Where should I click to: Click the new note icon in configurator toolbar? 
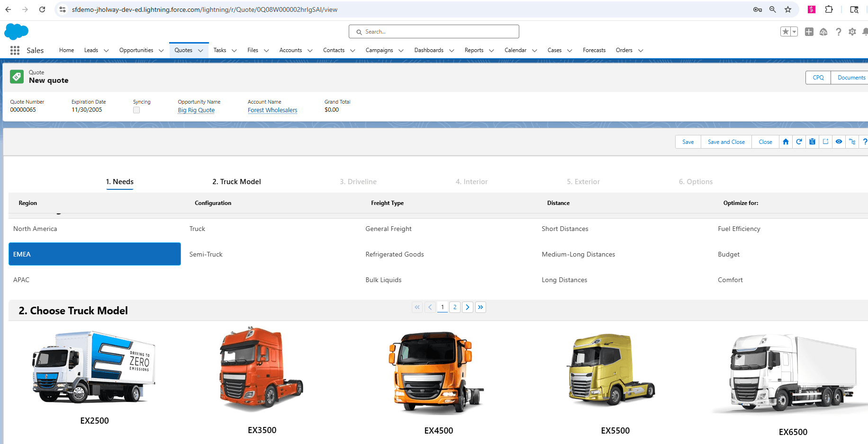(825, 142)
